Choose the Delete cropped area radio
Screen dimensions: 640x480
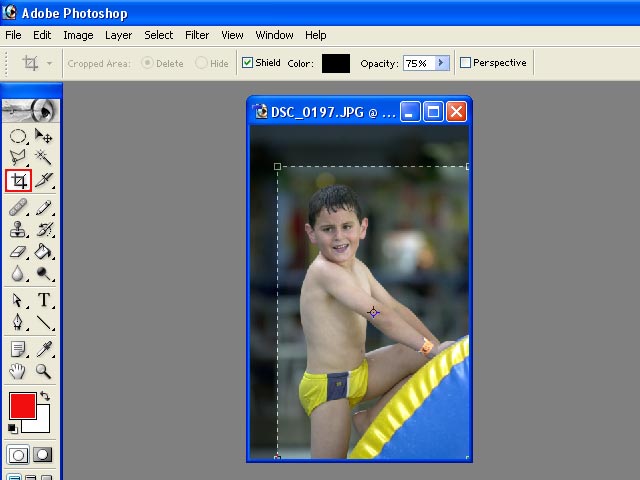click(147, 63)
